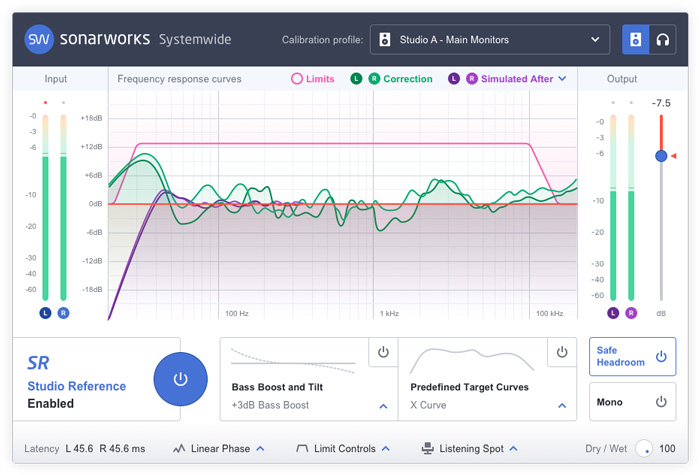Toggle the left channel Simulated After curve
This screenshot has height=475, width=700.
pyautogui.click(x=454, y=79)
